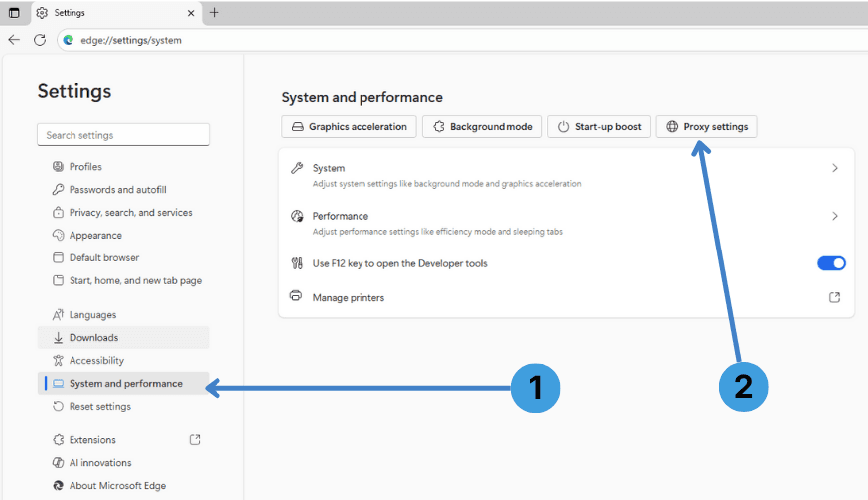This screenshot has height=500, width=868.
Task: Click the Background mode button
Action: pos(482,127)
